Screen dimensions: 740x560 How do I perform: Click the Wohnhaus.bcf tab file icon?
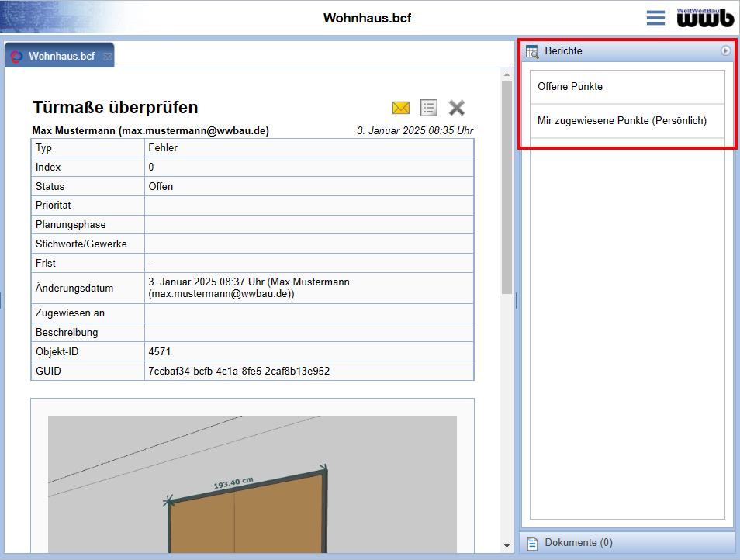click(x=16, y=57)
